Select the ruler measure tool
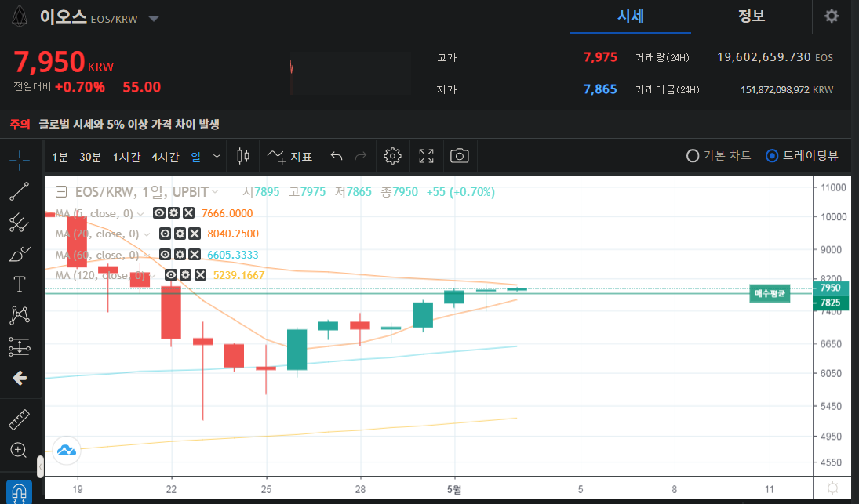859x504 pixels. [x=20, y=419]
